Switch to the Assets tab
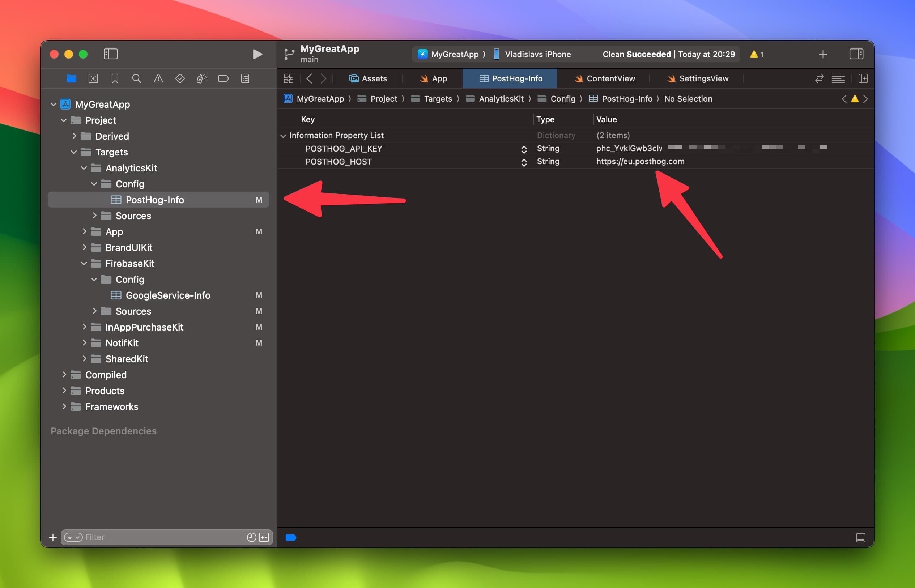This screenshot has height=588, width=915. (x=368, y=79)
